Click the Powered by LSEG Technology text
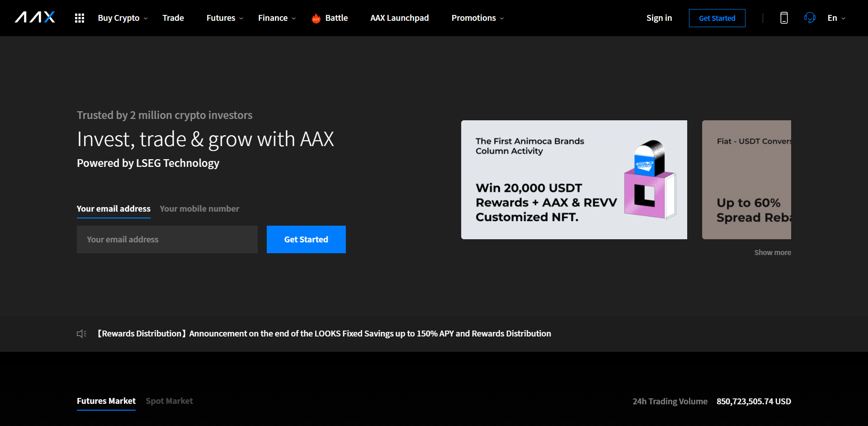Image resolution: width=868 pixels, height=426 pixels. 148,163
